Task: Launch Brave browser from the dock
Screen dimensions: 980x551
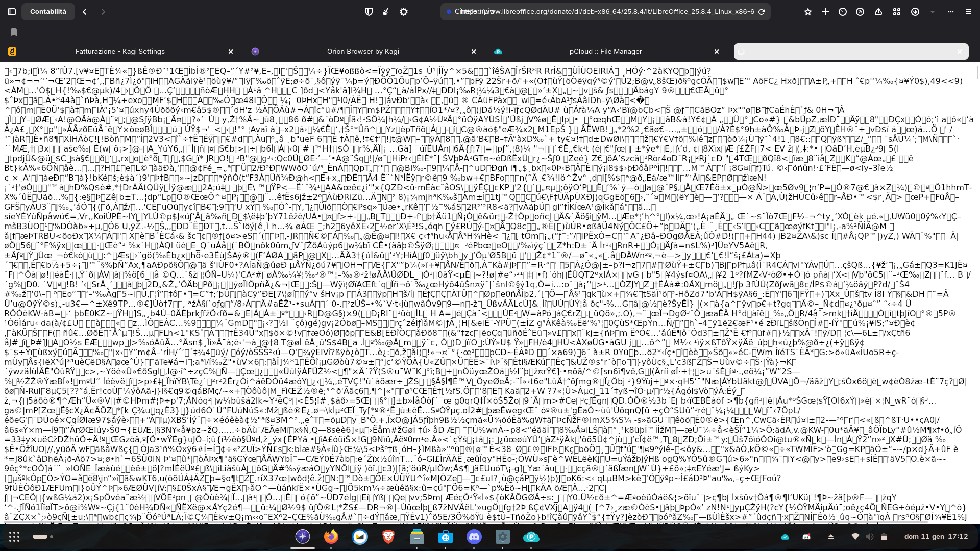Action: click(388, 537)
